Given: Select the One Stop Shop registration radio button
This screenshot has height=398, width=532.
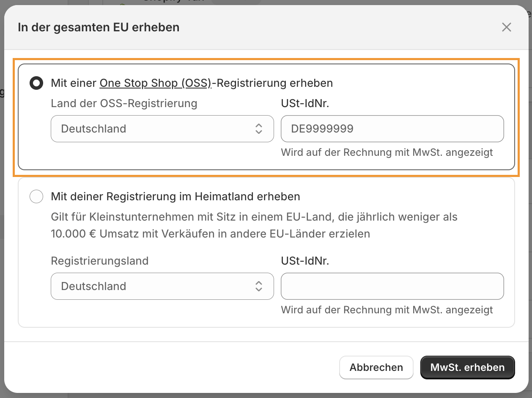Looking at the screenshot, I should (36, 83).
